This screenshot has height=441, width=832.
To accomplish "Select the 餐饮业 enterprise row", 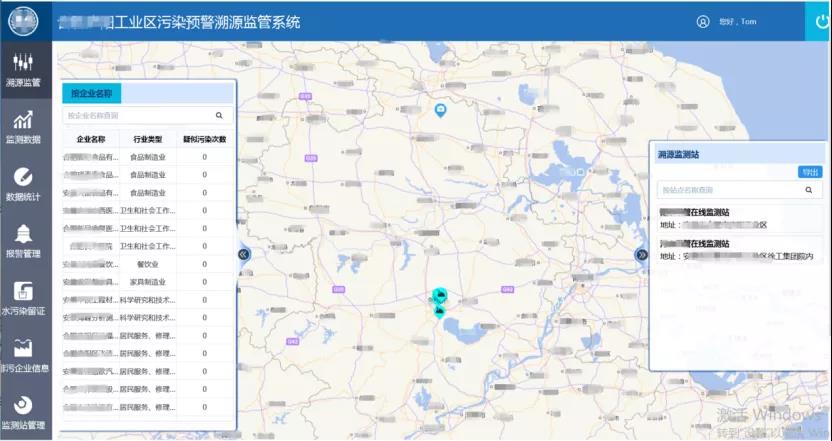I will coord(149,265).
